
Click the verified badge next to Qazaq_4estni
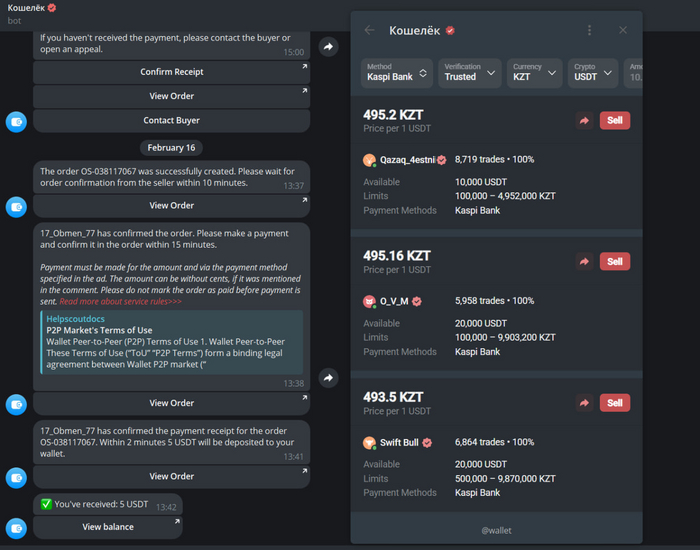tap(442, 160)
